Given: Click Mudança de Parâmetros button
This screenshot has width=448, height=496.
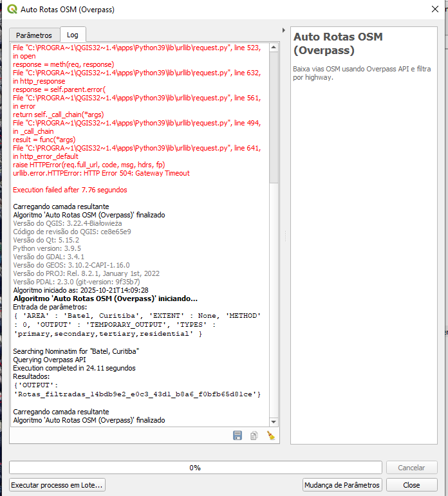Looking at the screenshot, I should 342,485.
